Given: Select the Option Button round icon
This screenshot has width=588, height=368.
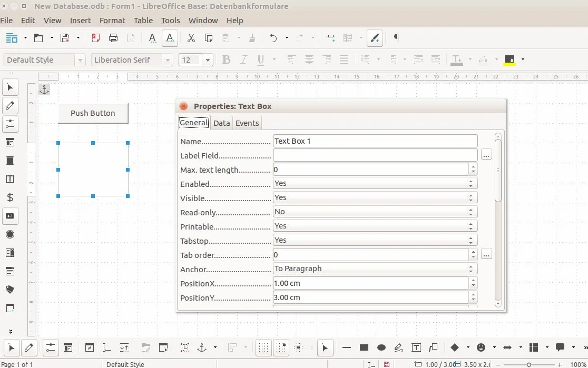Looking at the screenshot, I should point(10,234).
